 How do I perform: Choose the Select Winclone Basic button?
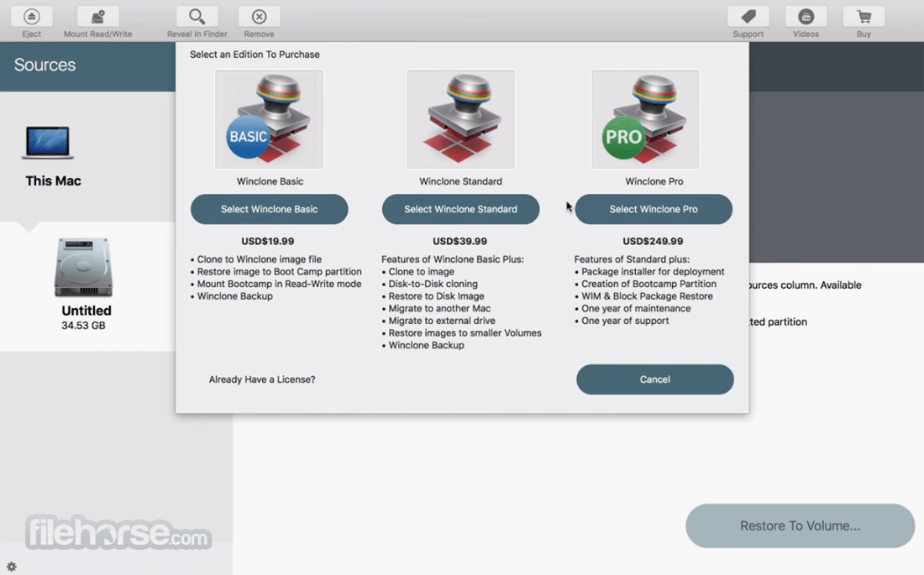coord(270,209)
